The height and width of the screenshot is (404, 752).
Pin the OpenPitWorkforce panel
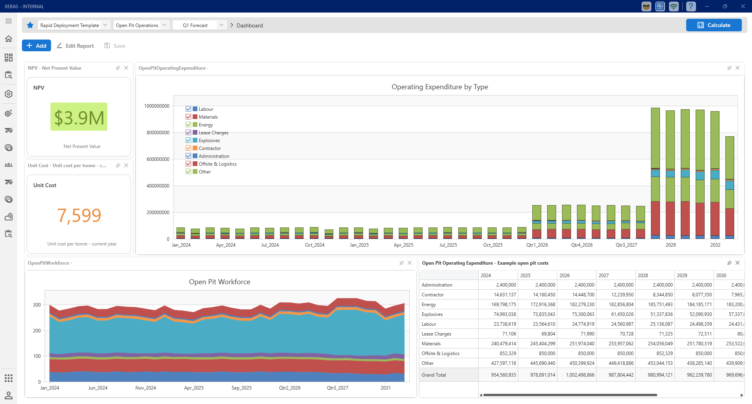click(x=401, y=263)
